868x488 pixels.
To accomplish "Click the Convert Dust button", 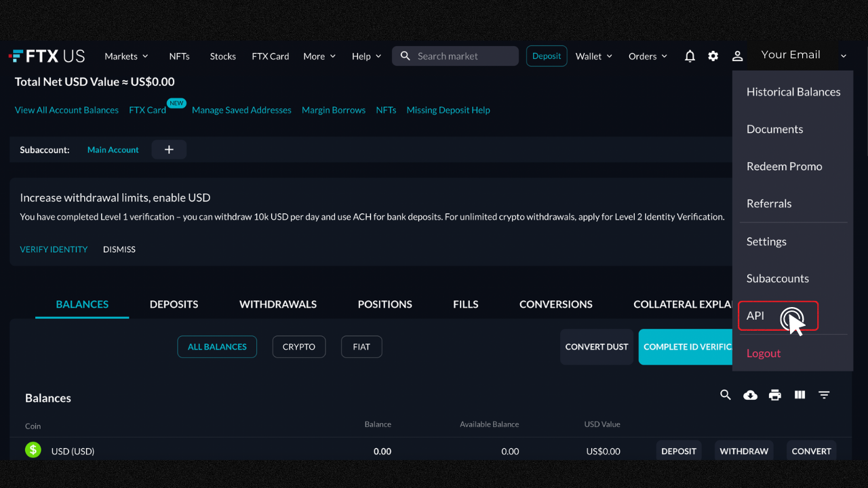I will click(597, 347).
